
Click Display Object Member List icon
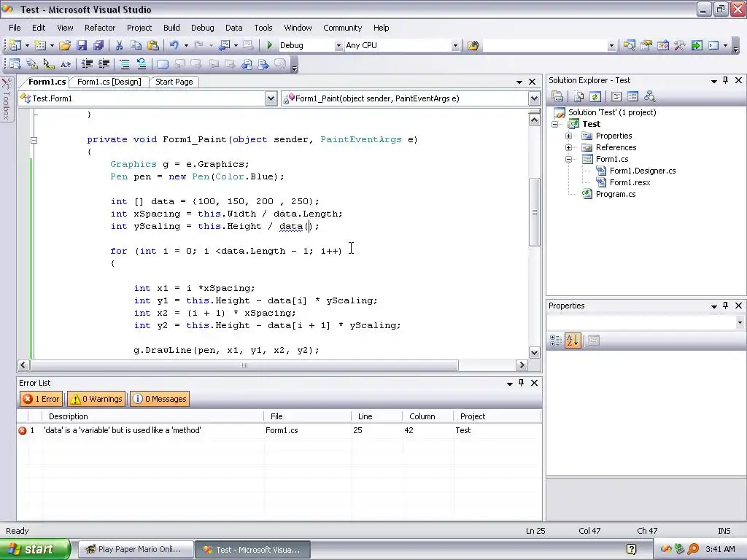[x=15, y=64]
